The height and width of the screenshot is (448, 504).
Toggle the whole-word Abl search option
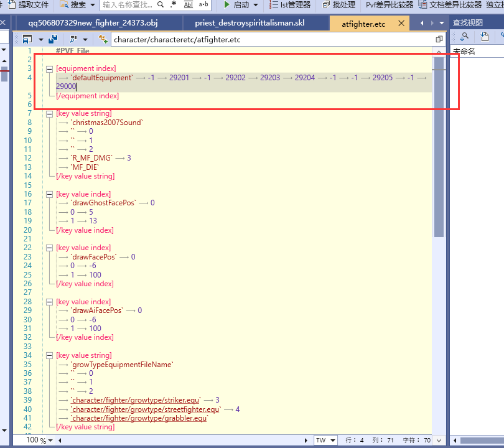[189, 4]
